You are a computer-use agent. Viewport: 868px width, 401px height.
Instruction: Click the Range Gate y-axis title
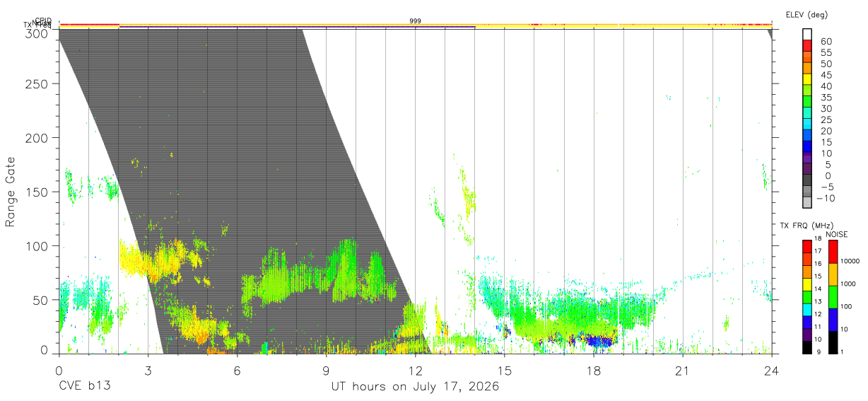[x=11, y=191]
